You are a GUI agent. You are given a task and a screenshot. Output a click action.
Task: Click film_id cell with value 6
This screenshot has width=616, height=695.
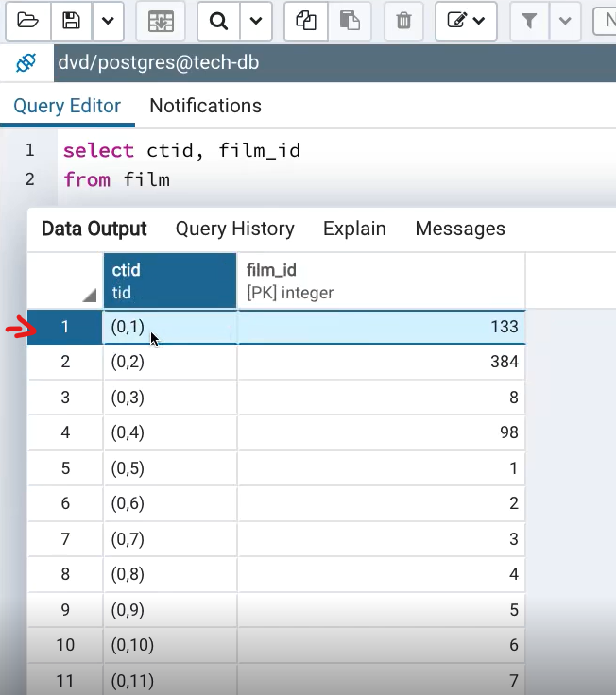tap(382, 645)
